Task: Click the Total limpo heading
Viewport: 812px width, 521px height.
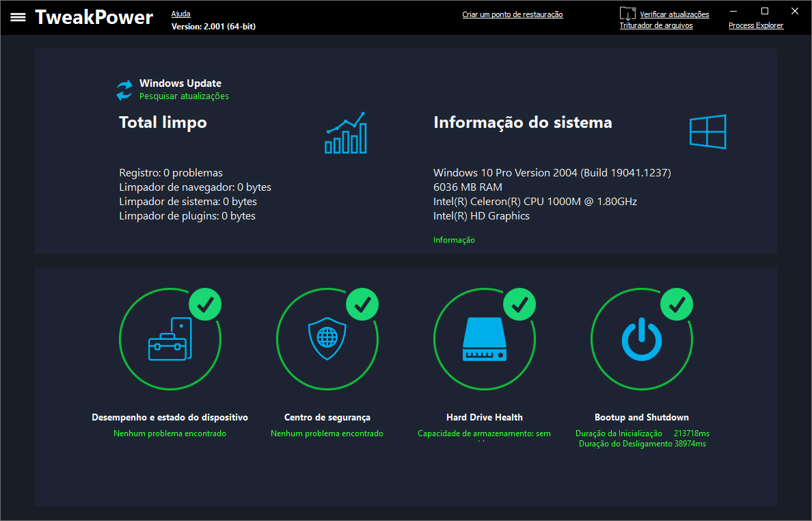Action: coord(163,122)
